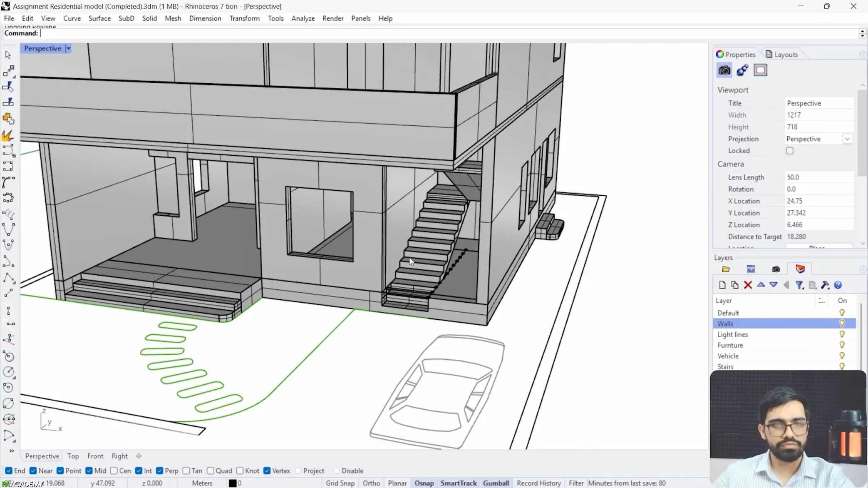Click the red X delete layer icon
This screenshot has width=868, height=488.
[x=748, y=285]
